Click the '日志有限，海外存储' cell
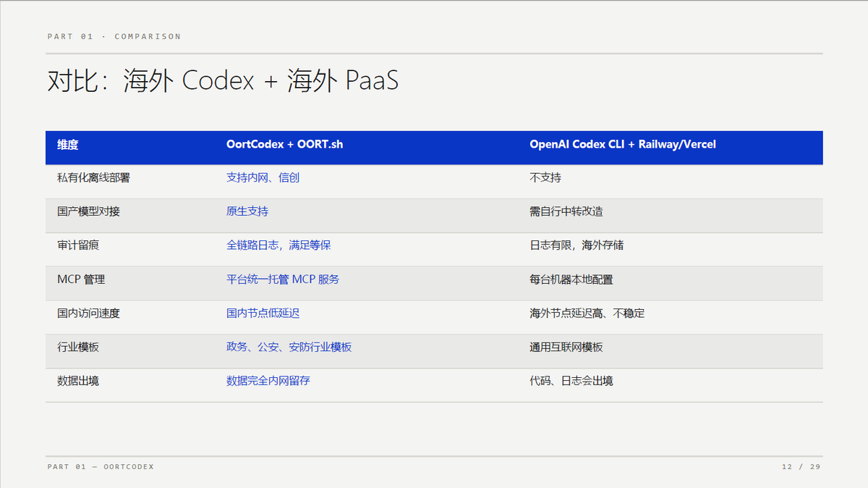This screenshot has height=488, width=868. pos(576,245)
